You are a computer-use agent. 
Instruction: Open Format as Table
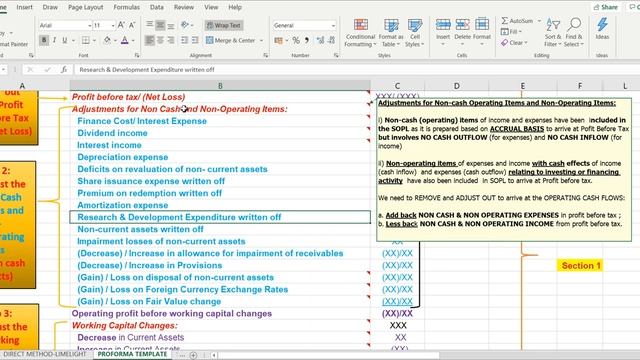tap(391, 33)
